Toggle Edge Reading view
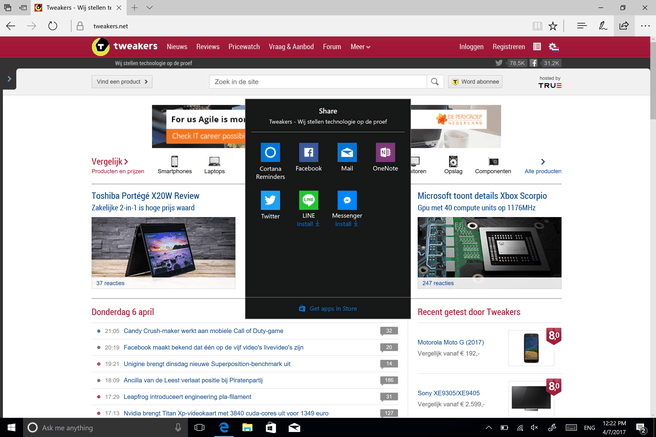 tap(537, 26)
